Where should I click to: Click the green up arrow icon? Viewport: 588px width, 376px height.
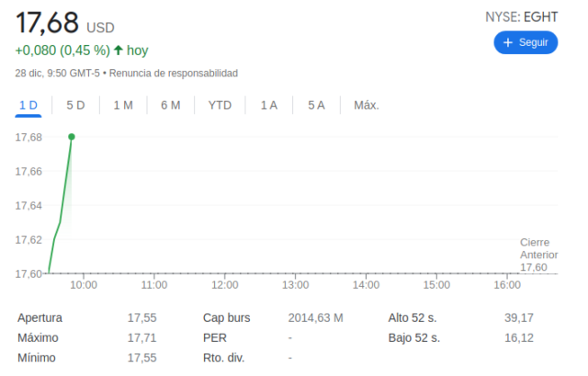pyautogui.click(x=119, y=51)
